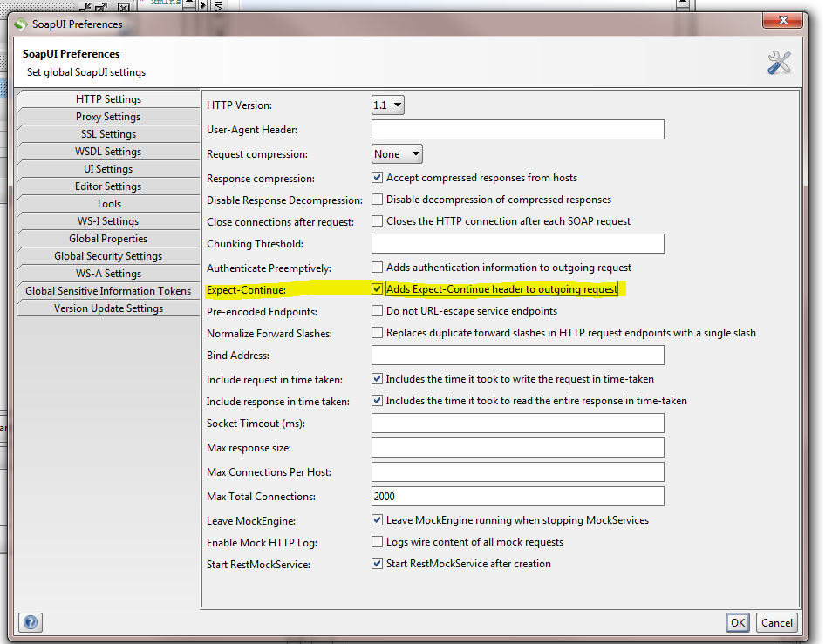Switch to WS-A Settings tab
The width and height of the screenshot is (832, 644).
pos(108,274)
